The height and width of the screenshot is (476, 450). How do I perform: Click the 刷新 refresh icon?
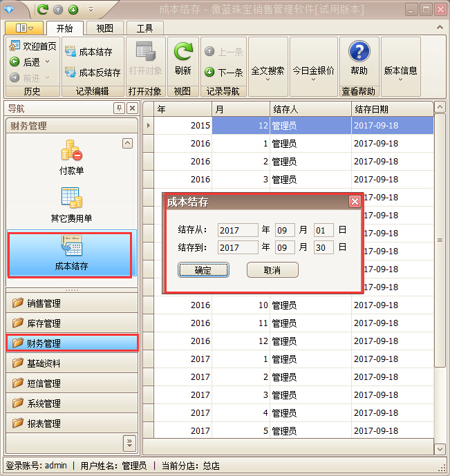point(183,53)
